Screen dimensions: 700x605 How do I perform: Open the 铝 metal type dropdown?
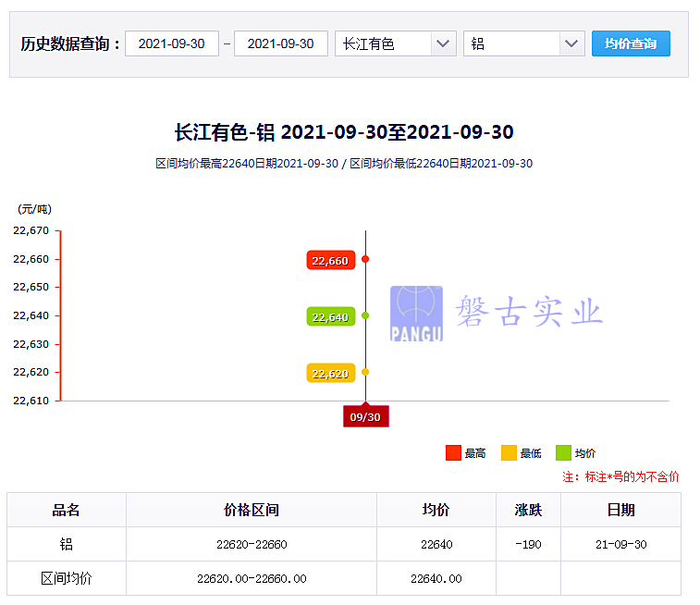(524, 43)
